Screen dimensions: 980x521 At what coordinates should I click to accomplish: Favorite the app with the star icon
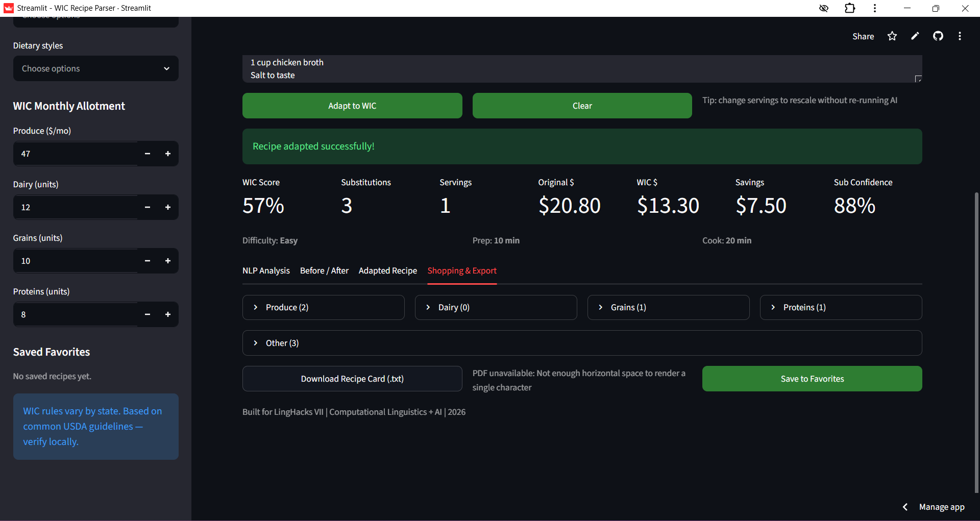[892, 36]
